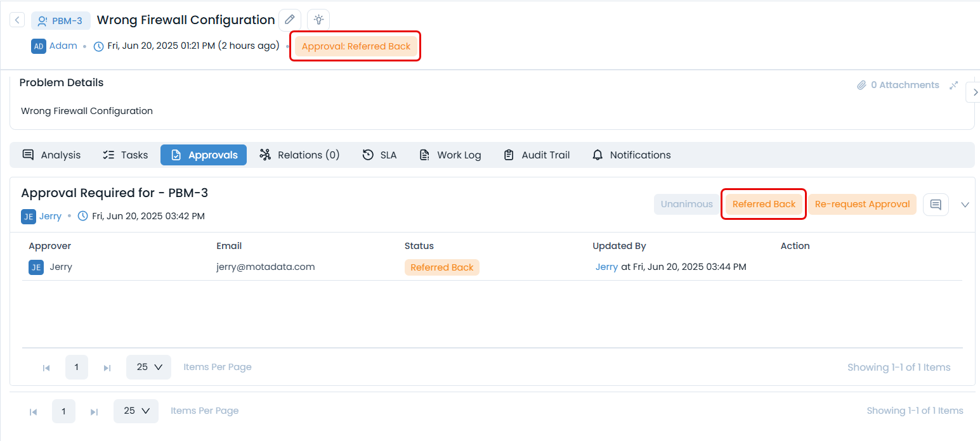Click the Jerry link in the Updated By column

click(x=606, y=267)
